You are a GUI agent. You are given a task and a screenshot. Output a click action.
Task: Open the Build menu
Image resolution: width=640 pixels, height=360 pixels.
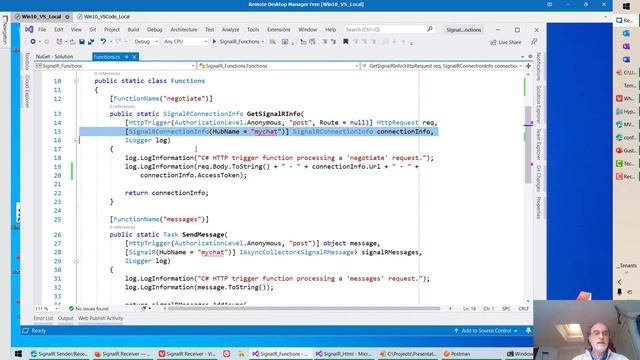click(133, 29)
